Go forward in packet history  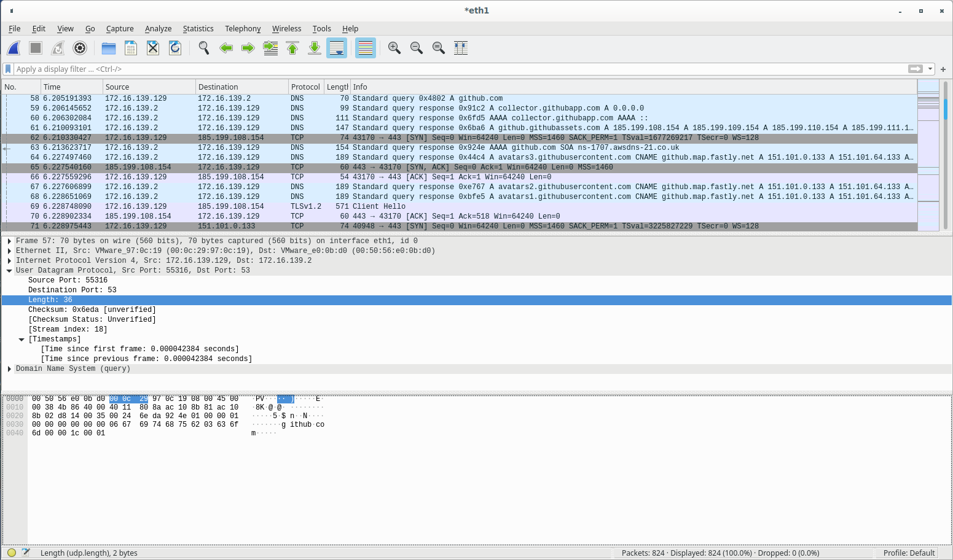[x=248, y=48]
